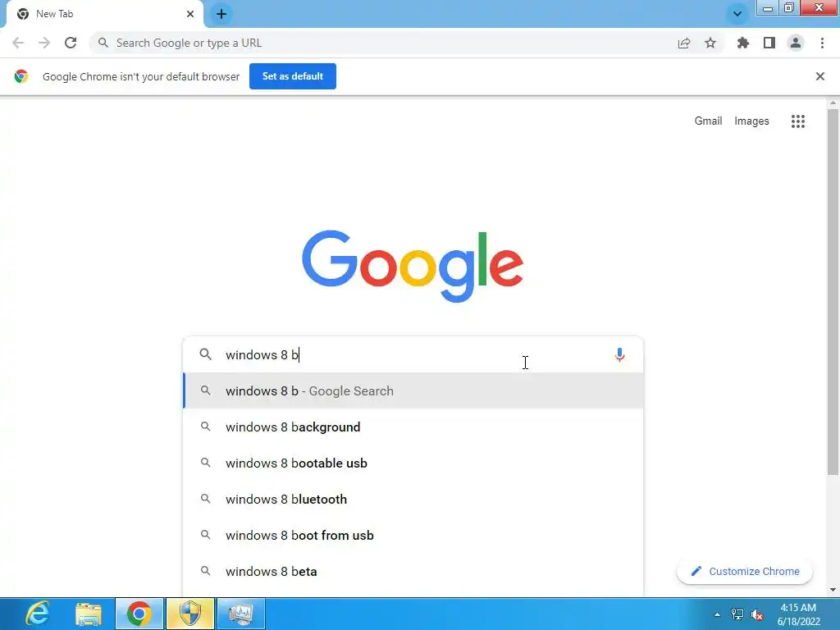Choose suggestion 'windows 8 beta'
Viewport: 840px width, 630px height.
click(413, 571)
